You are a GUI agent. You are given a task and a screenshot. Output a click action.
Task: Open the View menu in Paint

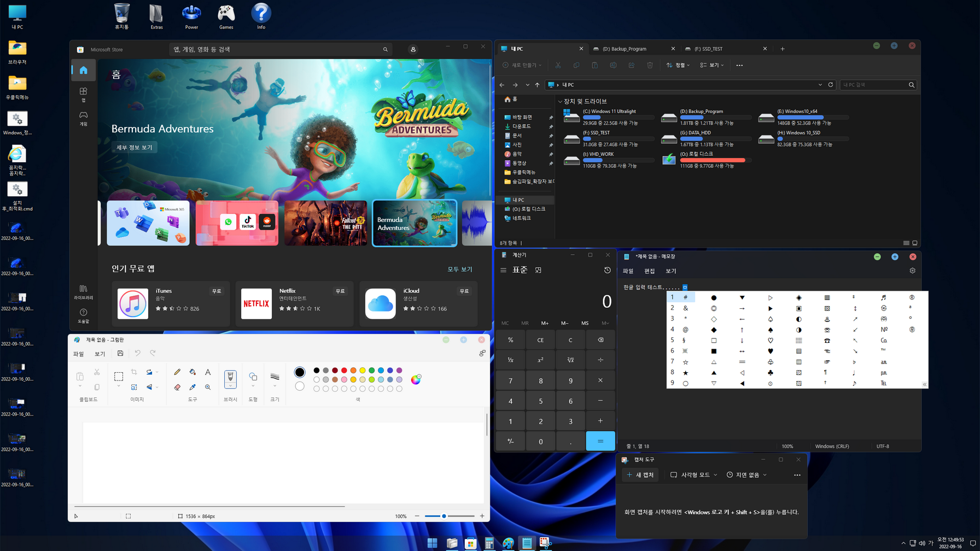point(100,354)
